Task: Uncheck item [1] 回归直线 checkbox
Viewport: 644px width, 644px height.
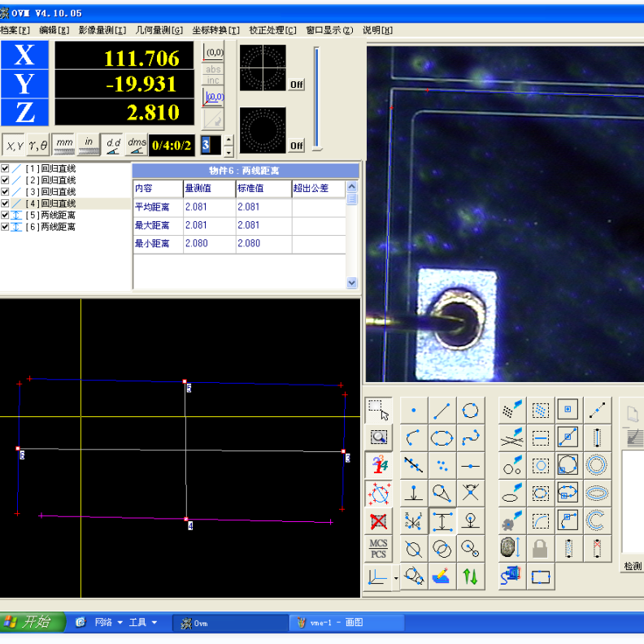Action: pyautogui.click(x=6, y=168)
